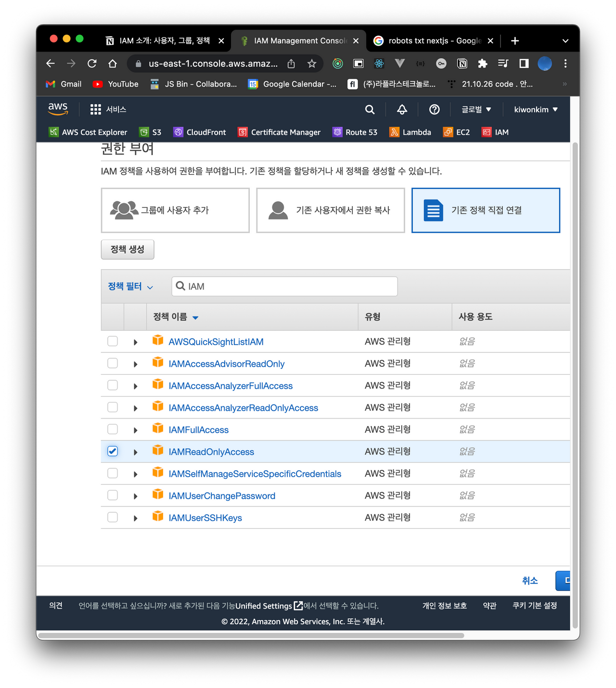Check the IAMSelfManageServiceSpecificCredentials checkbox
616x688 pixels.
[113, 473]
